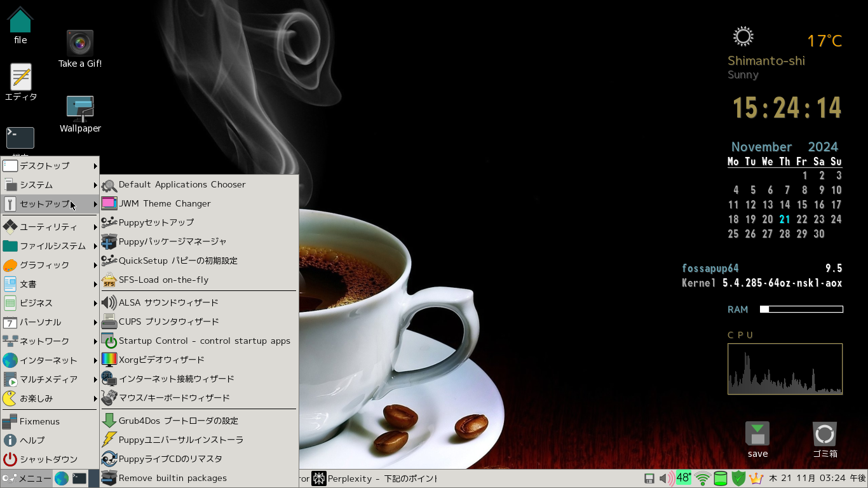Screen dimensions: 868x488
Task: Choose シャットダウン from the menu
Action: point(50,459)
